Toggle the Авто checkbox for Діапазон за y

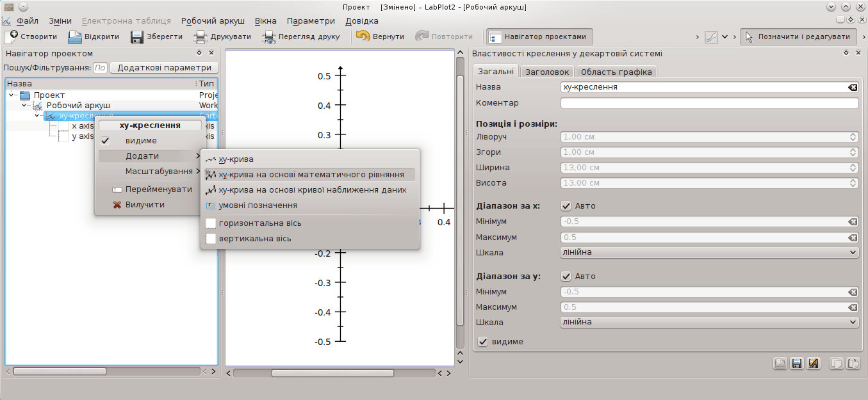(566, 276)
